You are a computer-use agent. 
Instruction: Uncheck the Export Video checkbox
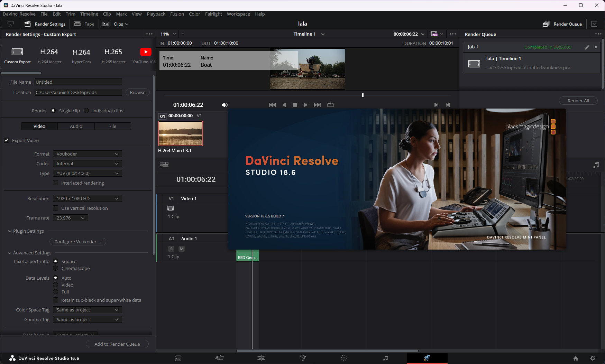click(7, 140)
